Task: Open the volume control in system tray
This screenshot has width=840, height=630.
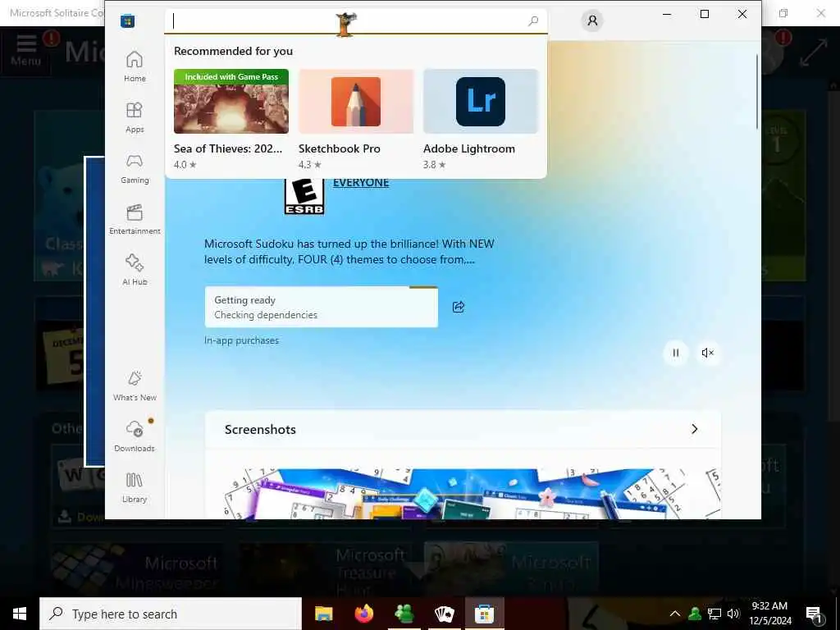Action: (733, 614)
